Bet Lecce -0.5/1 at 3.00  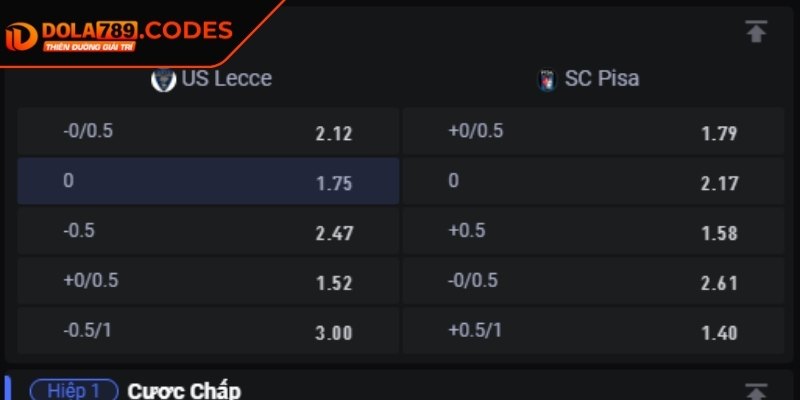(208, 331)
